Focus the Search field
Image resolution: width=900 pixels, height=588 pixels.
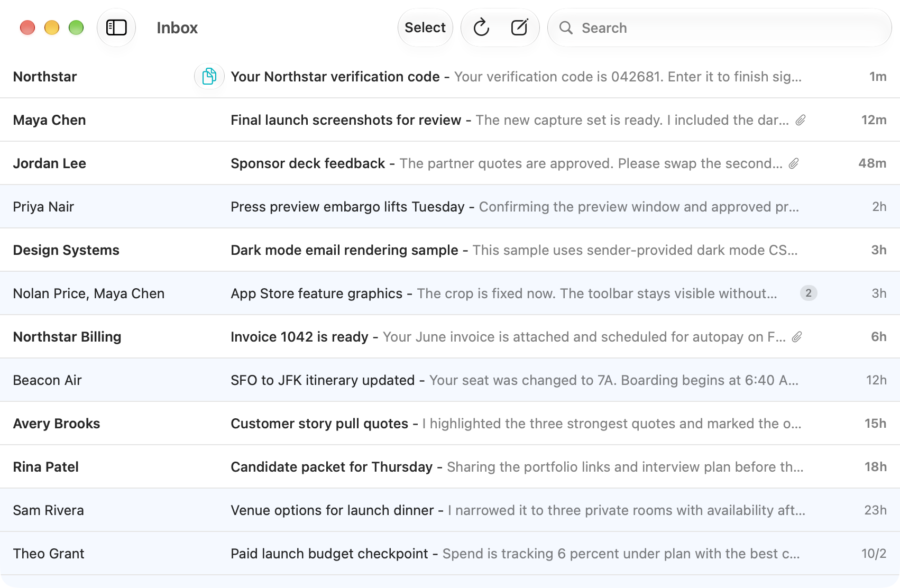pyautogui.click(x=720, y=27)
